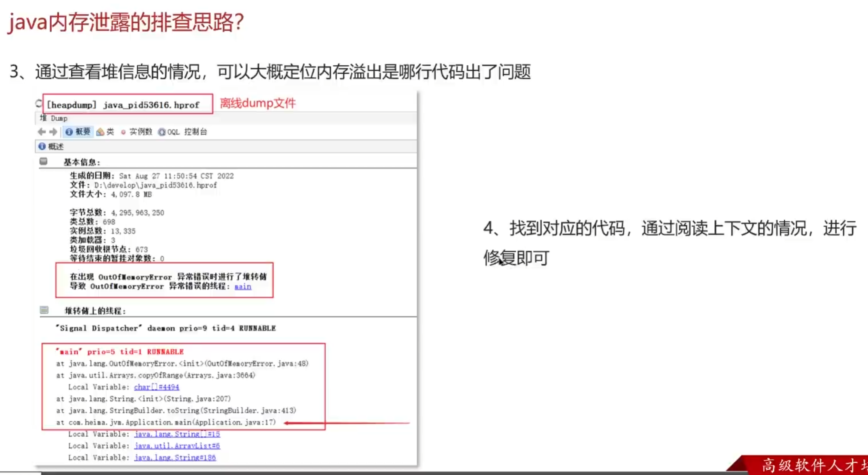Image resolution: width=868 pixels, height=475 pixels.
Task: Open java.lang.String[]#15 local variable link
Action: [x=177, y=434]
